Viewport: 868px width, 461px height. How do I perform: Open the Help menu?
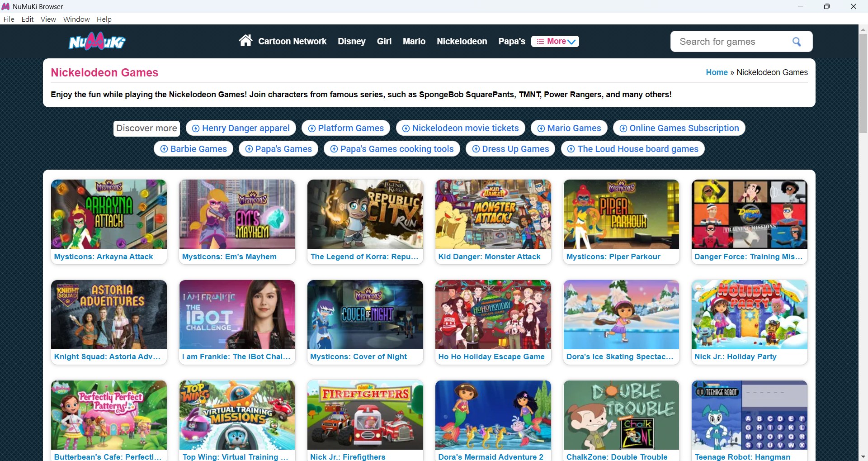point(104,19)
